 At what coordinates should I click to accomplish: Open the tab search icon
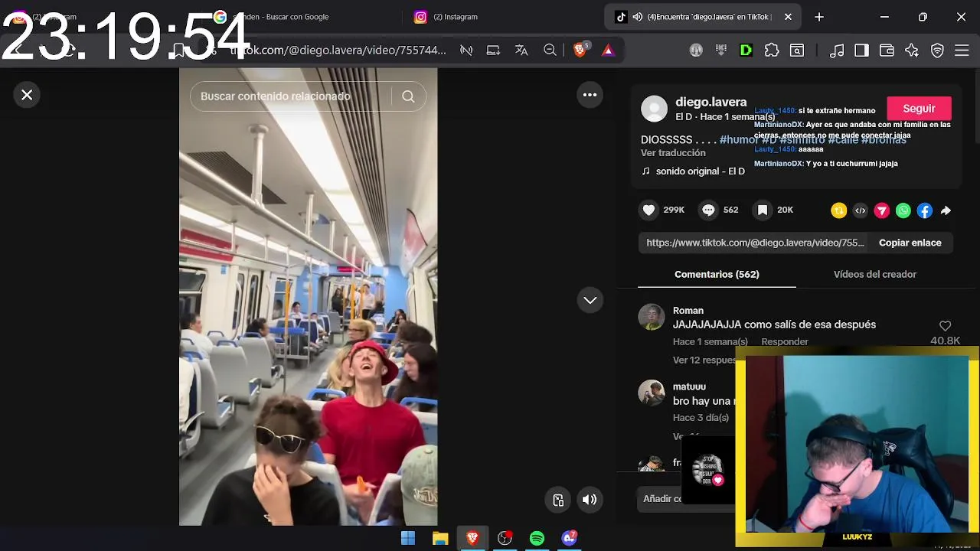pos(797,51)
